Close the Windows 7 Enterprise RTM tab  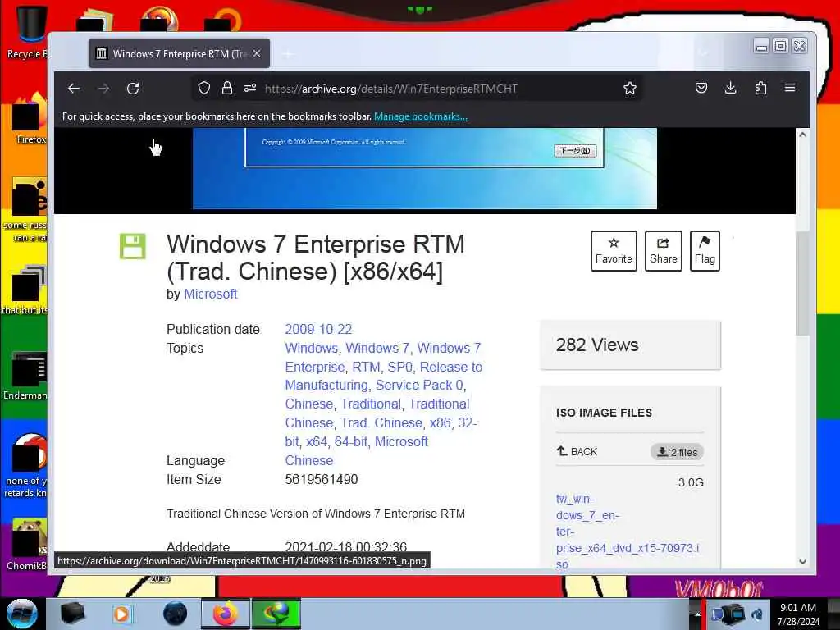(x=257, y=53)
